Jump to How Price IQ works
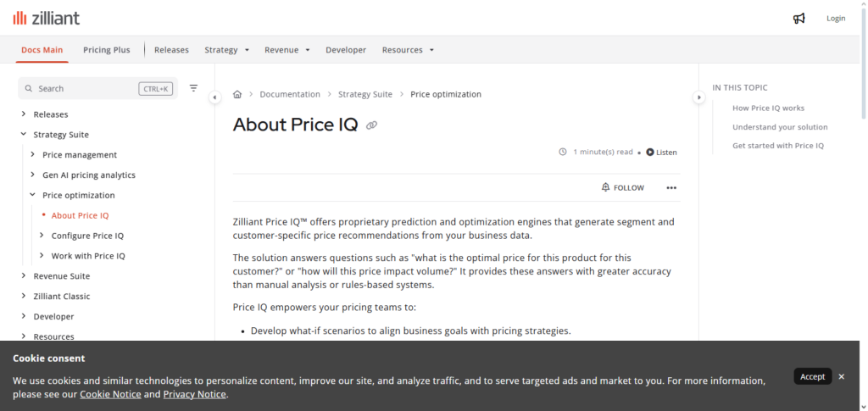This screenshot has width=868, height=411. pos(768,108)
